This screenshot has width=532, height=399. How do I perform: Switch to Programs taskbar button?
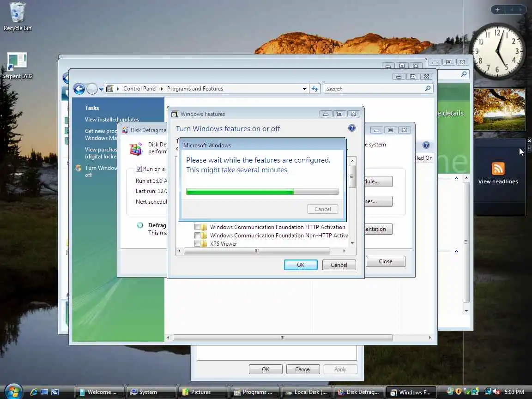click(x=255, y=392)
